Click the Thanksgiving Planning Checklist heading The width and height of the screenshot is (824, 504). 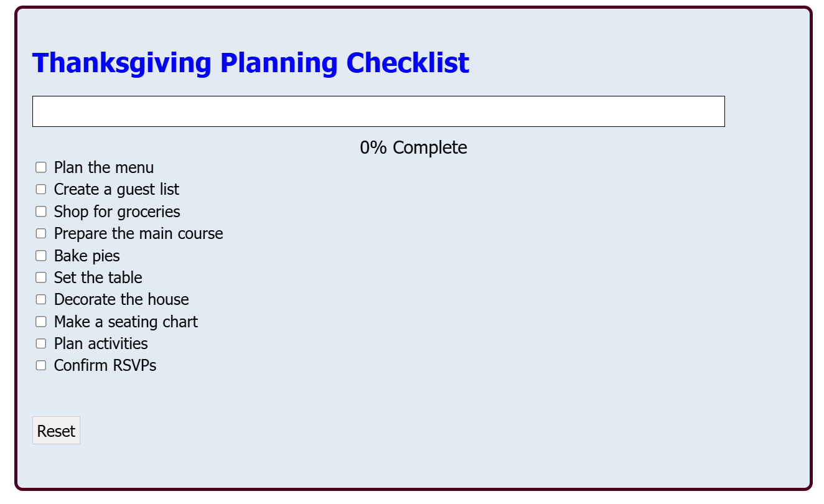[251, 63]
